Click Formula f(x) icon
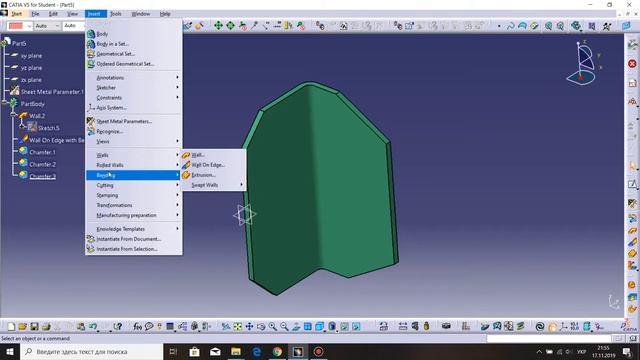 tap(138, 327)
